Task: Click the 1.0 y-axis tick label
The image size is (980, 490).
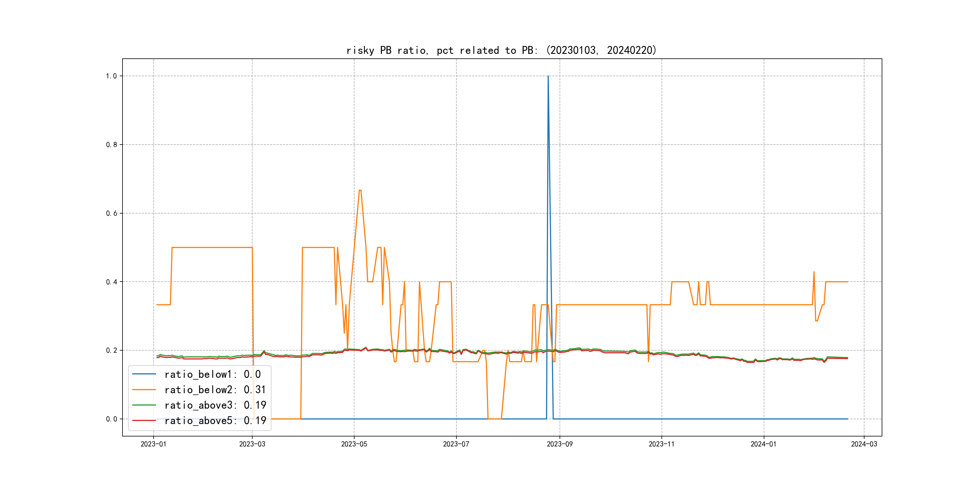Action: point(112,76)
